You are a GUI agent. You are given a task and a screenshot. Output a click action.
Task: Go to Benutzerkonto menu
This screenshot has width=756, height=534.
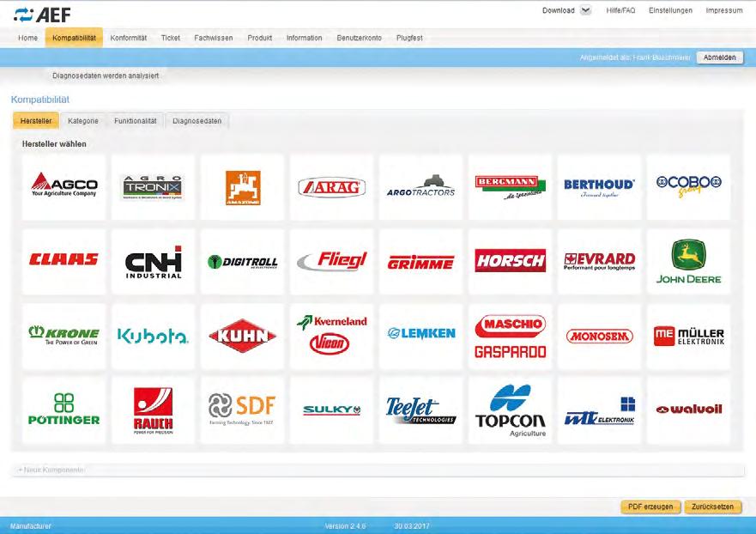point(359,38)
